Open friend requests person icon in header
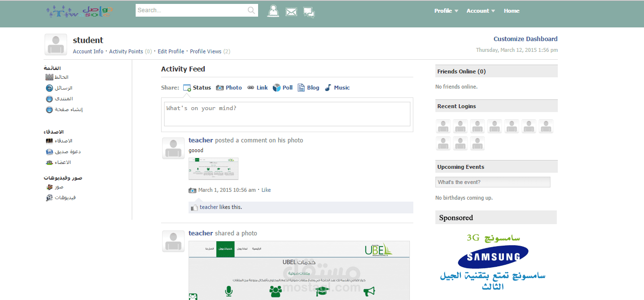The width and height of the screenshot is (644, 300). 273,11
